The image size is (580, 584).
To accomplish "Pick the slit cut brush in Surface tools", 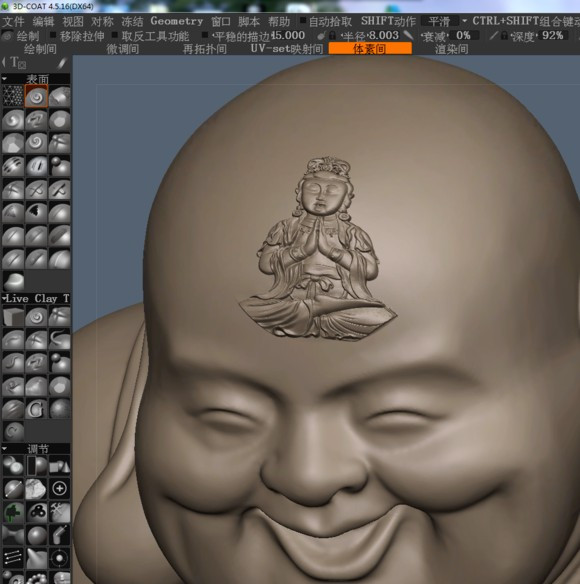I will (x=36, y=166).
